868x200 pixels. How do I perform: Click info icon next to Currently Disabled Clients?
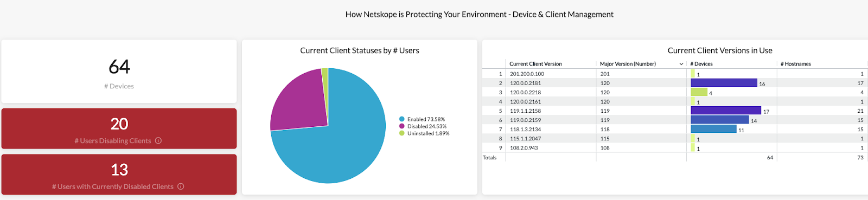(181, 186)
